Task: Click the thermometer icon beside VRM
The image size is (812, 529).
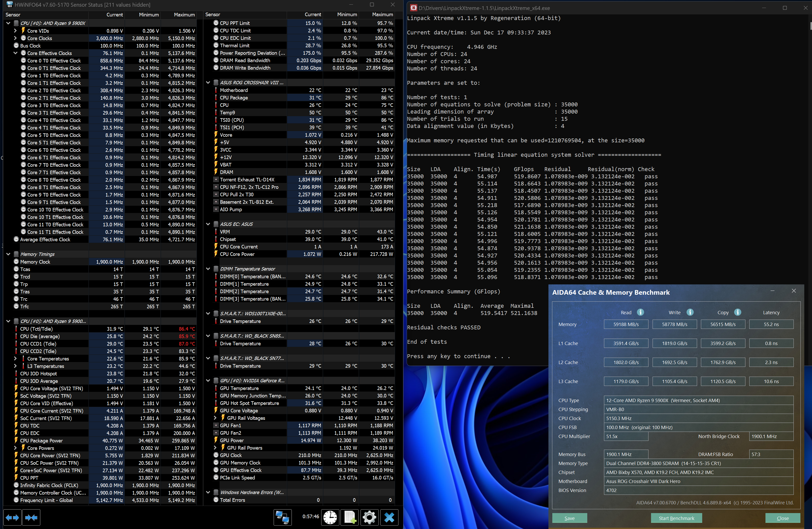Action: (x=216, y=231)
